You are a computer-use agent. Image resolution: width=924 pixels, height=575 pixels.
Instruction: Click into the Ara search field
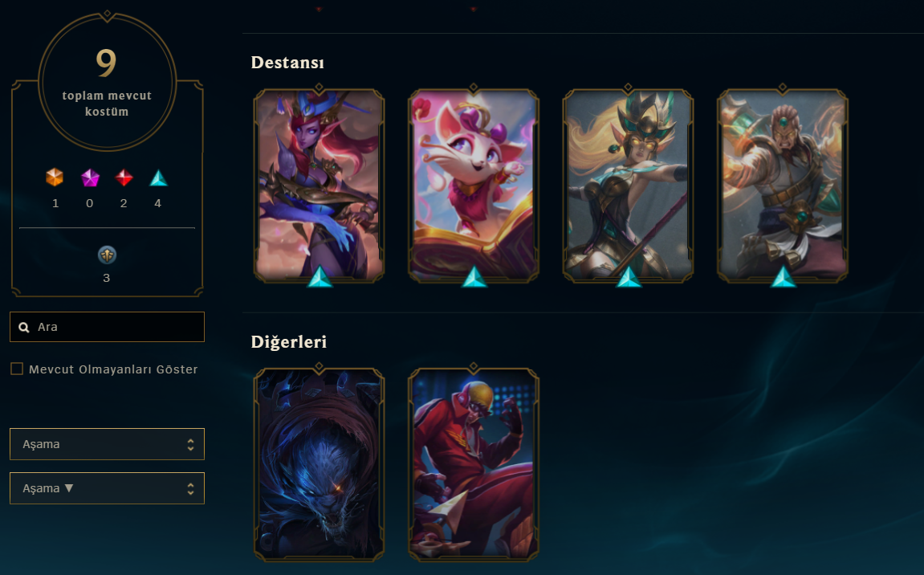tap(107, 327)
